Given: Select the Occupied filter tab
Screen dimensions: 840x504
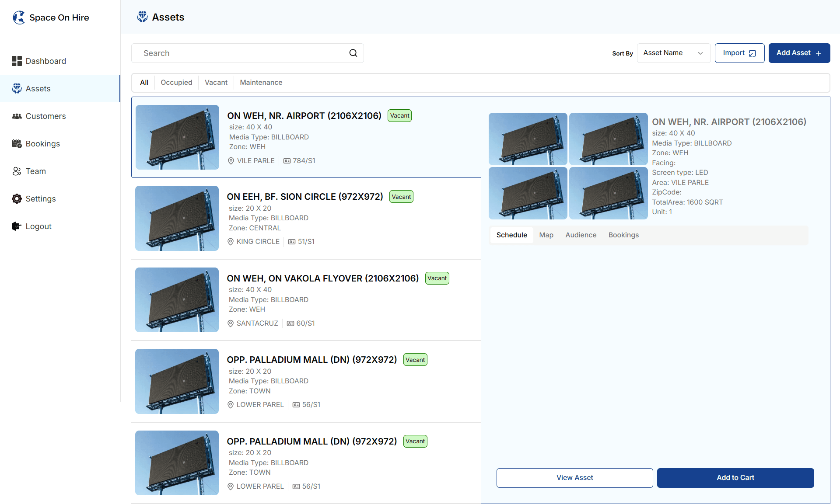Looking at the screenshot, I should tap(176, 82).
